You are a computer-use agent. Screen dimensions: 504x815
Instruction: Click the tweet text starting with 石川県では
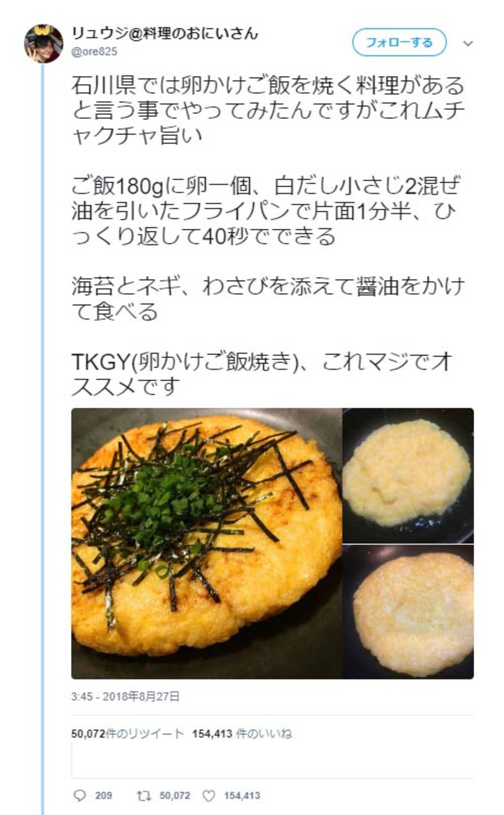(x=268, y=110)
